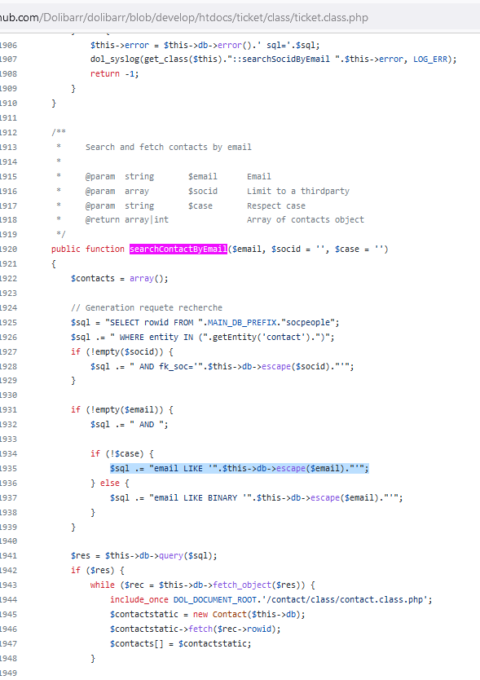Click '// Generation requete recherche' comment
Image resolution: width=480 pixels, height=680 pixels.
[x=147, y=307]
